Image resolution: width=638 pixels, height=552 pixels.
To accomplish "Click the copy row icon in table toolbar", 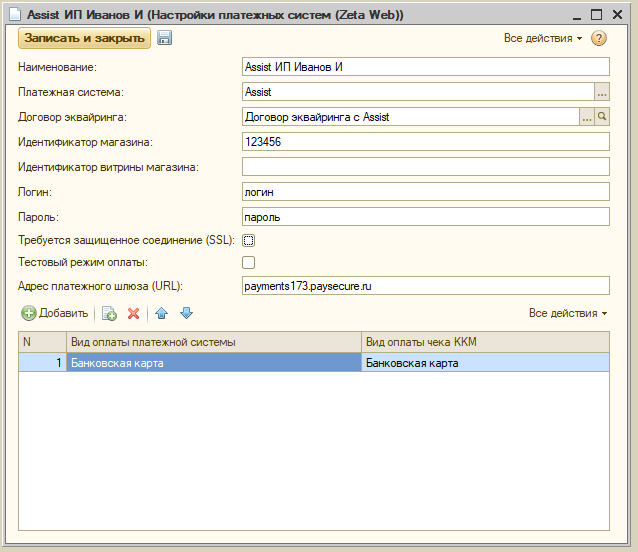I will coord(109,313).
